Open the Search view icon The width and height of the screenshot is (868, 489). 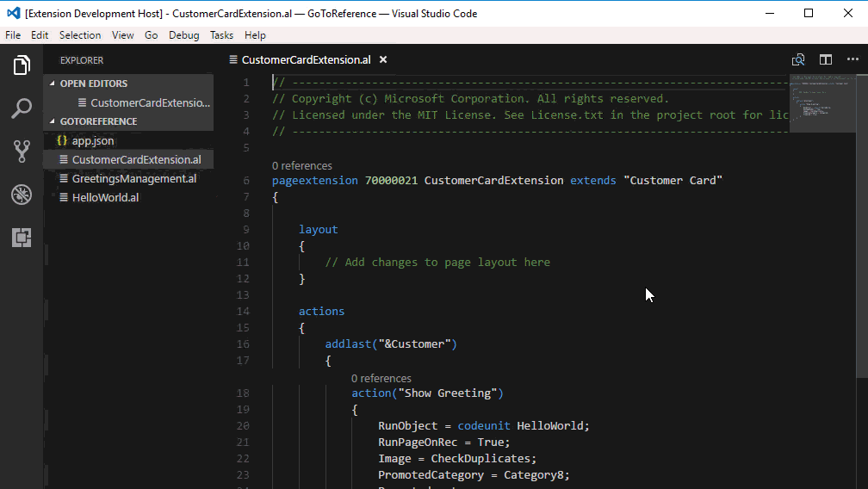(x=22, y=108)
